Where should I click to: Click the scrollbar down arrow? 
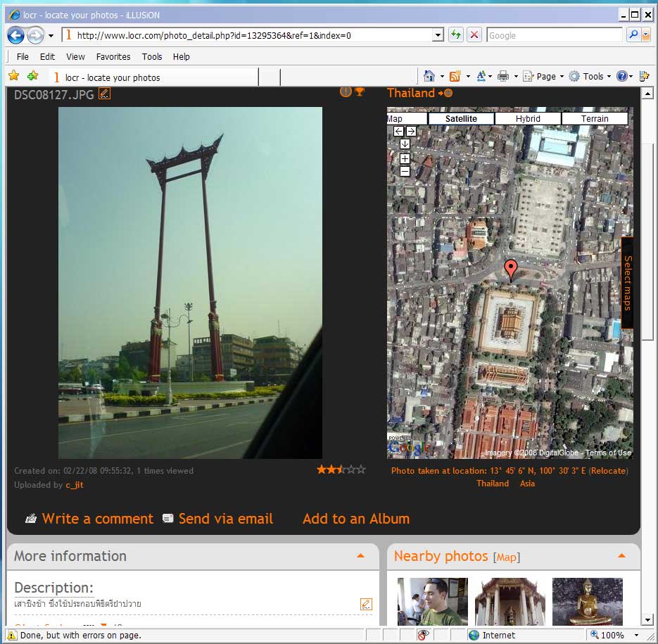point(647,619)
